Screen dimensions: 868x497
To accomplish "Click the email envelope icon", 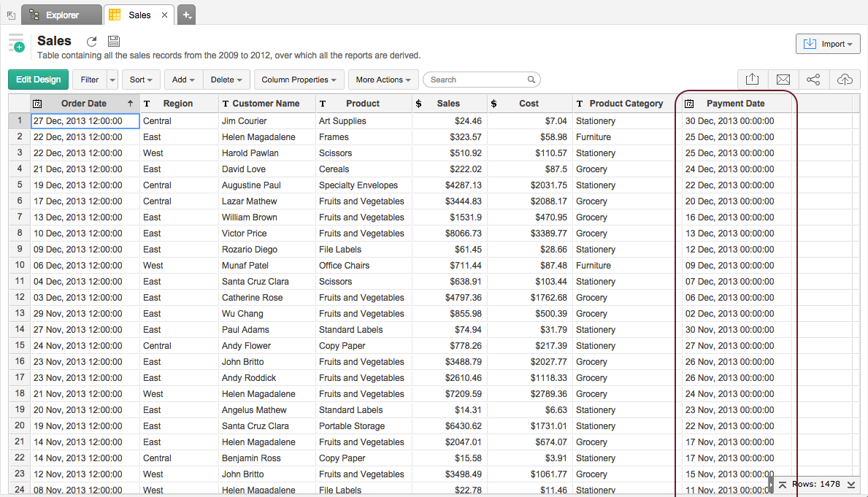I will point(783,80).
